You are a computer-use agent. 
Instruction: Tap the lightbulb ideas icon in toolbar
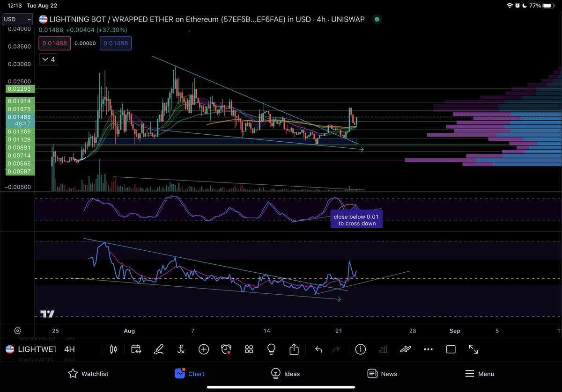click(271, 349)
